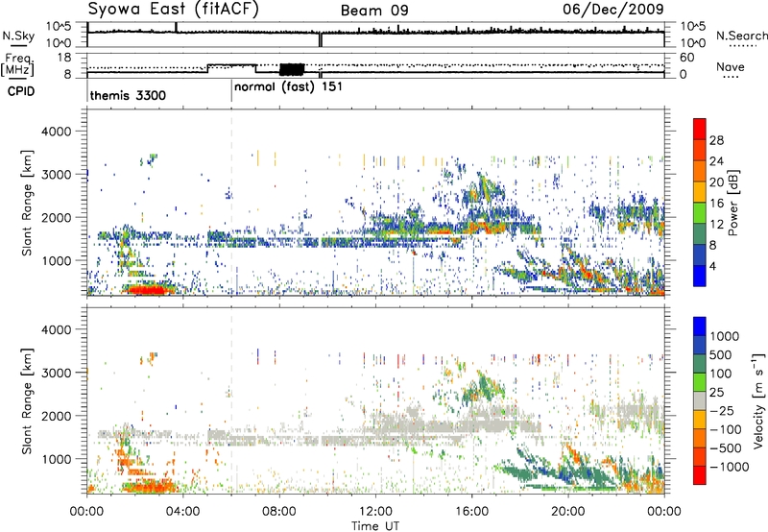
Task: Click the date '06/Dec/2009'
Action: coord(613,9)
